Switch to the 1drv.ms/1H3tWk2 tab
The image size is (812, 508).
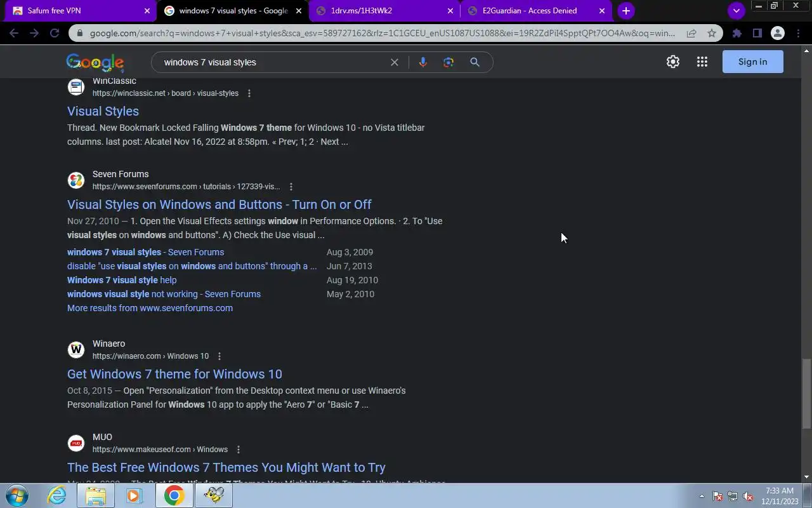point(385,11)
